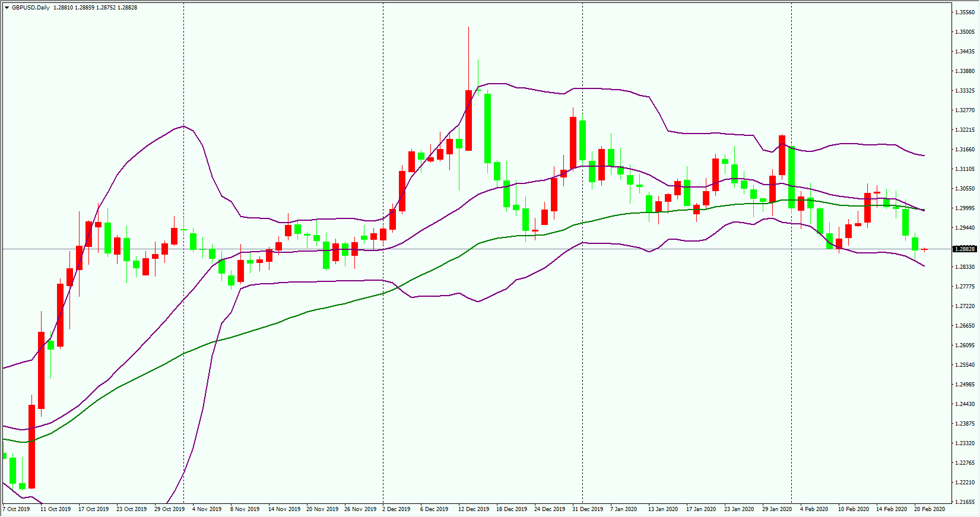
Task: Click the 1.29995 price axis label
Action: point(965,208)
